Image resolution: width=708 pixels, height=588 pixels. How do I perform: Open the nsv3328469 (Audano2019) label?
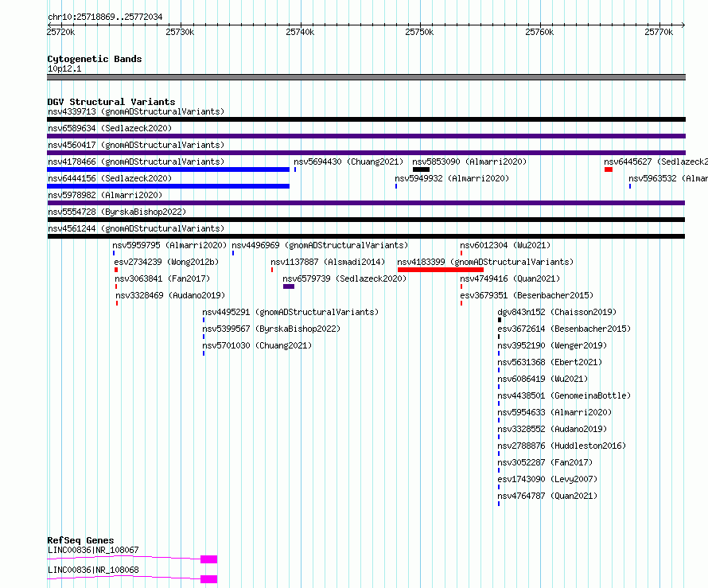170,295
